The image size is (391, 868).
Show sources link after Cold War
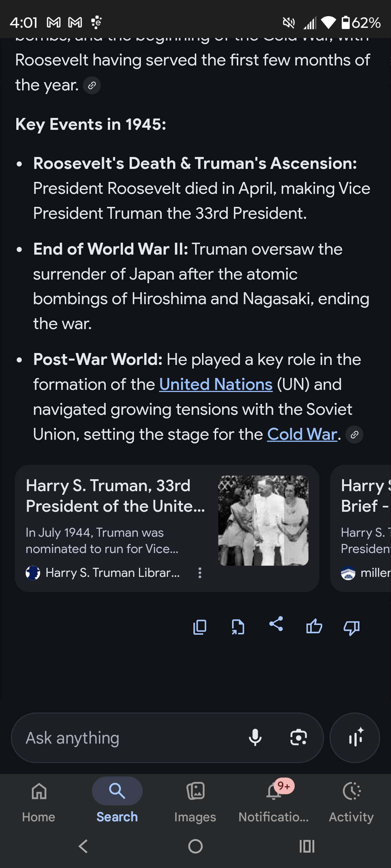(354, 435)
